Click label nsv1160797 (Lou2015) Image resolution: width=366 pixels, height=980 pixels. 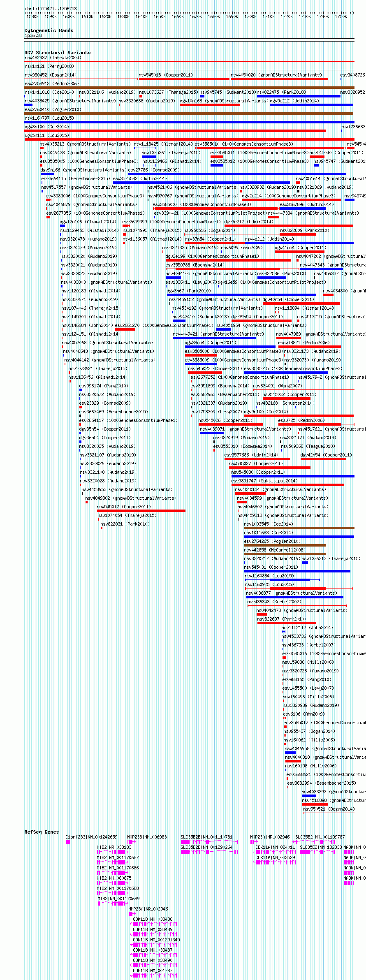(x=49, y=118)
